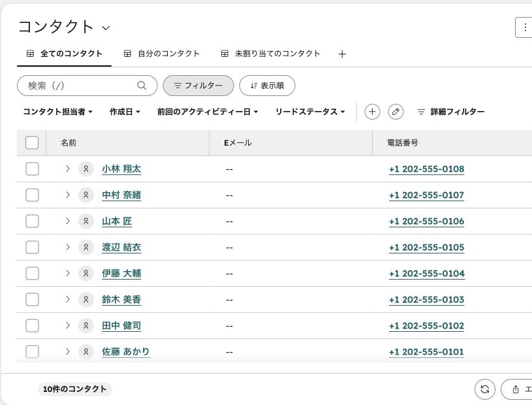Check the box for 伊藤 大輔
Screen dimensions: 532x405
point(32,273)
